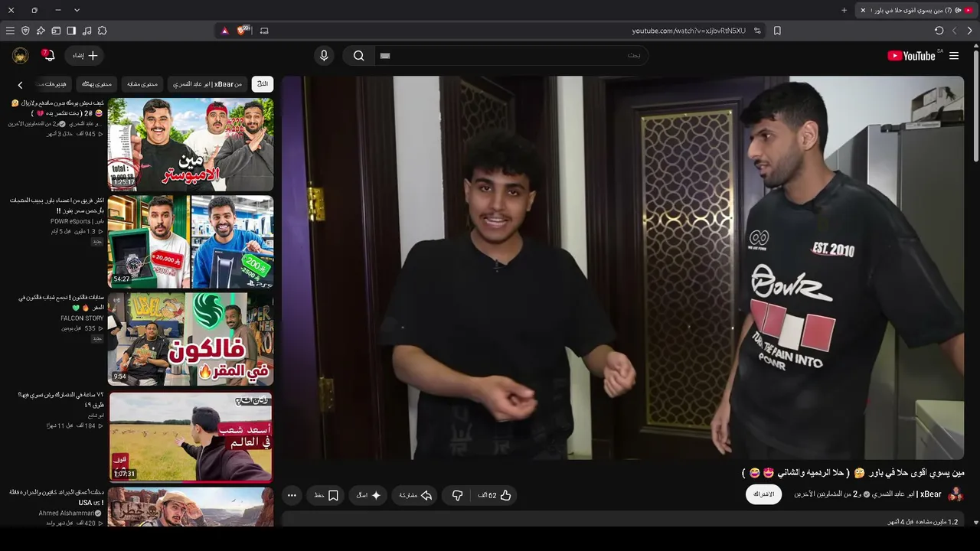Select the "محتوى مشابه" filter chip
Image resolution: width=980 pixels, height=551 pixels.
tap(142, 84)
